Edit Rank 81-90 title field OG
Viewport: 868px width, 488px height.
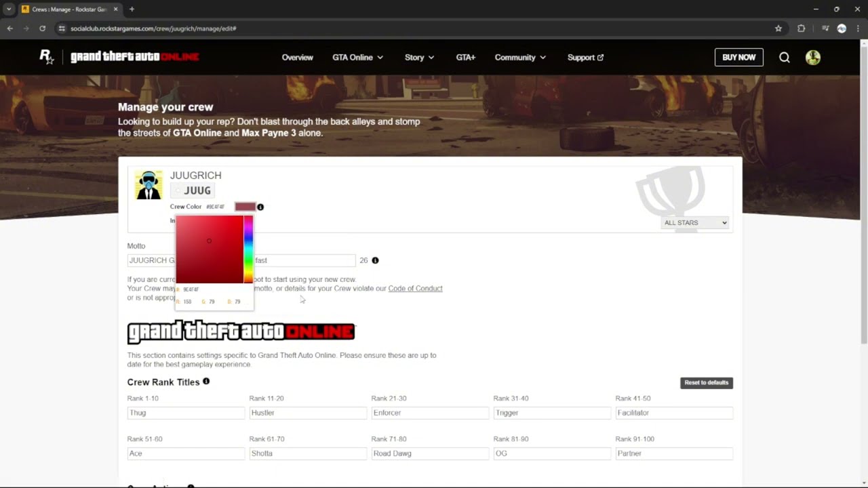point(552,453)
